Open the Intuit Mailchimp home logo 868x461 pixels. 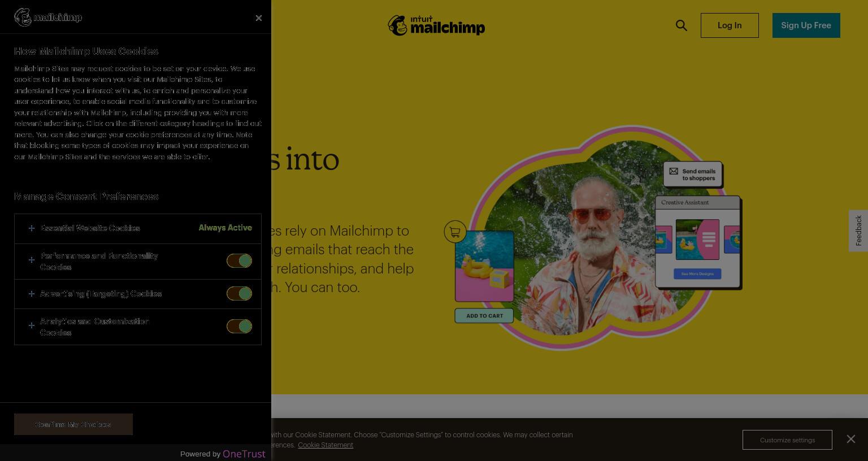coord(436,25)
